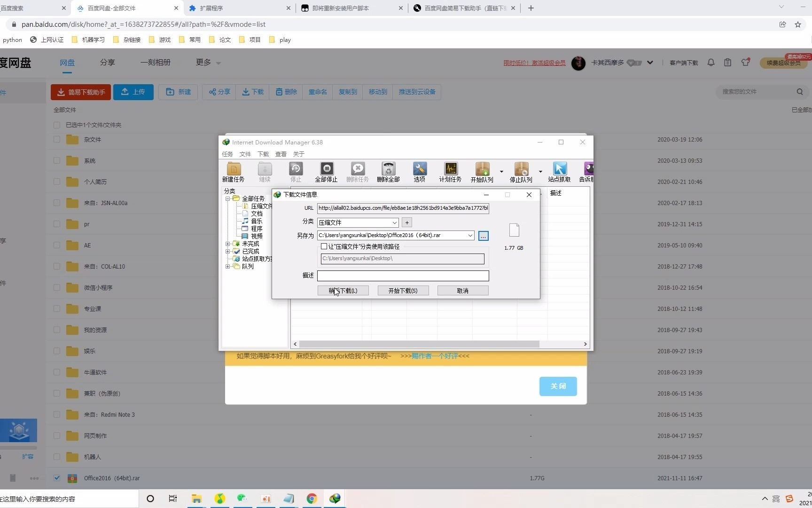The image size is (812, 508).
Task: Click the search magnifier icon in Baidu Pan
Action: pyautogui.click(x=800, y=92)
